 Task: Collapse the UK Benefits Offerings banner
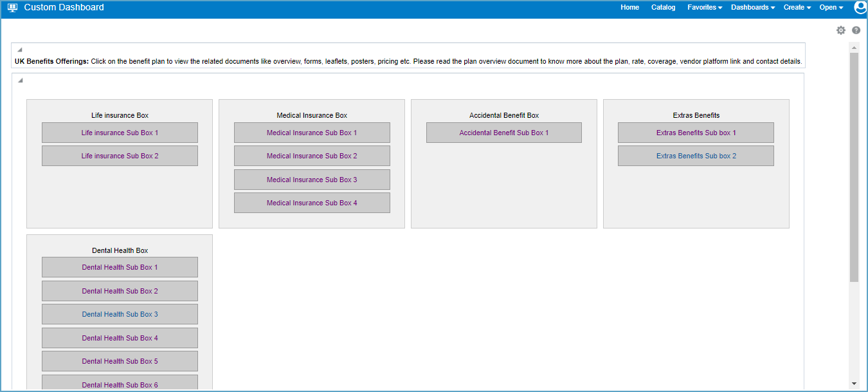point(19,48)
